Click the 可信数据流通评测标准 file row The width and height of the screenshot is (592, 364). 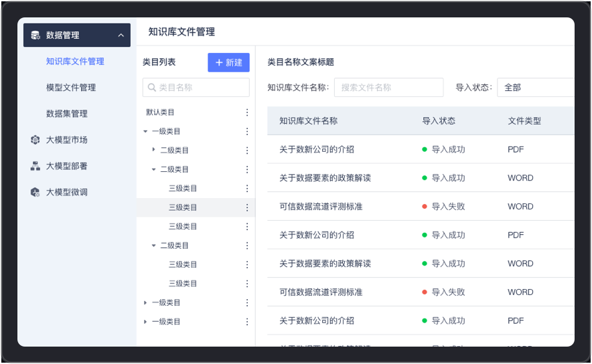click(x=321, y=207)
